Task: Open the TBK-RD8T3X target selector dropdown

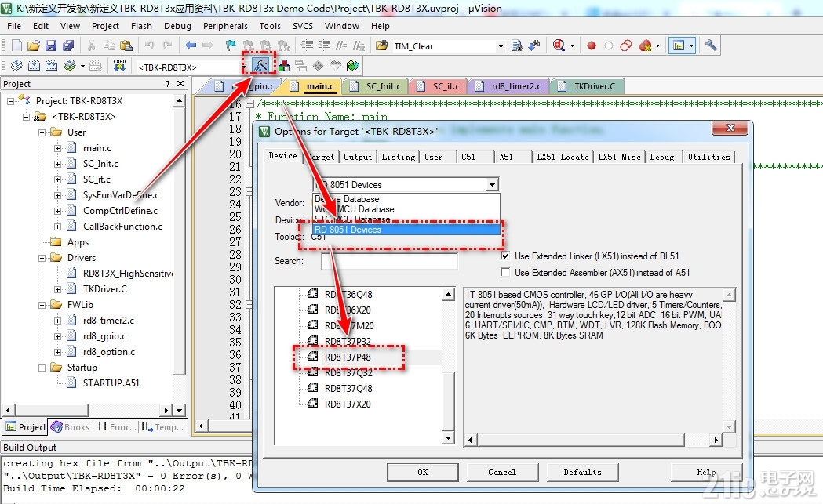Action: coord(245,67)
